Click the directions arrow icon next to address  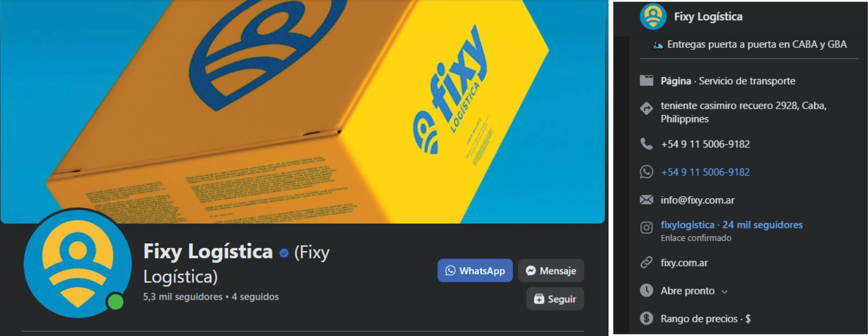pos(646,108)
